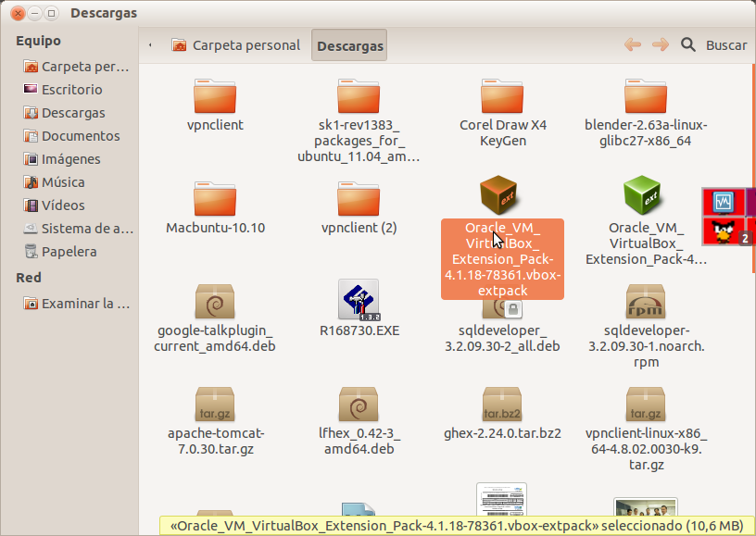This screenshot has height=536, width=756.
Task: Select the lfhex deb package icon
Action: coord(359,405)
